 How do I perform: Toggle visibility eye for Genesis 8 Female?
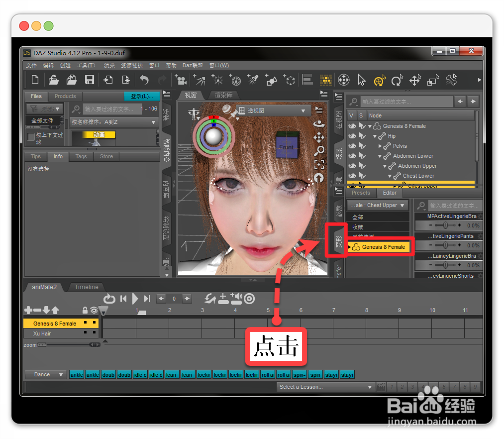tap(352, 126)
